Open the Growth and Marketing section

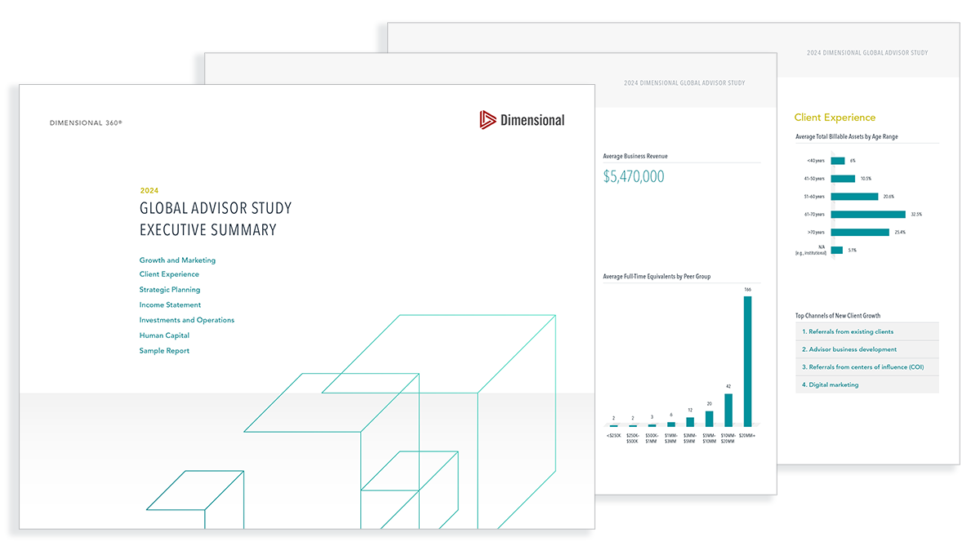[177, 260]
